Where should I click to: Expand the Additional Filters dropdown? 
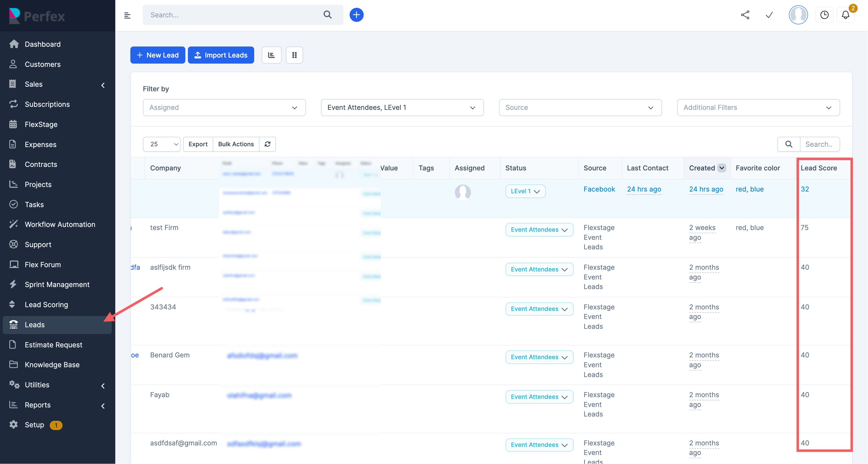758,108
